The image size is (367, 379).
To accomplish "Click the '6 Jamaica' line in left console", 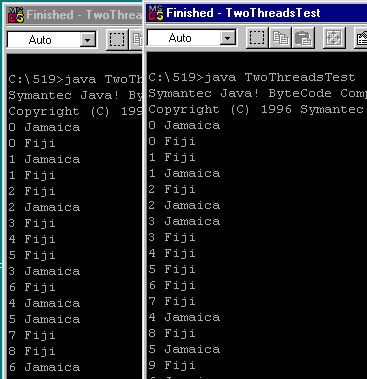I will tap(44, 367).
